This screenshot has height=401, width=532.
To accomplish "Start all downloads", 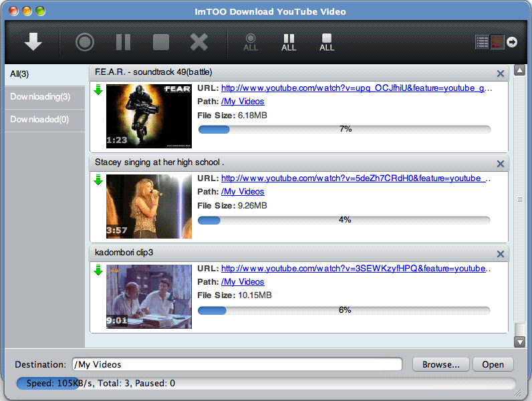I will tap(251, 42).
